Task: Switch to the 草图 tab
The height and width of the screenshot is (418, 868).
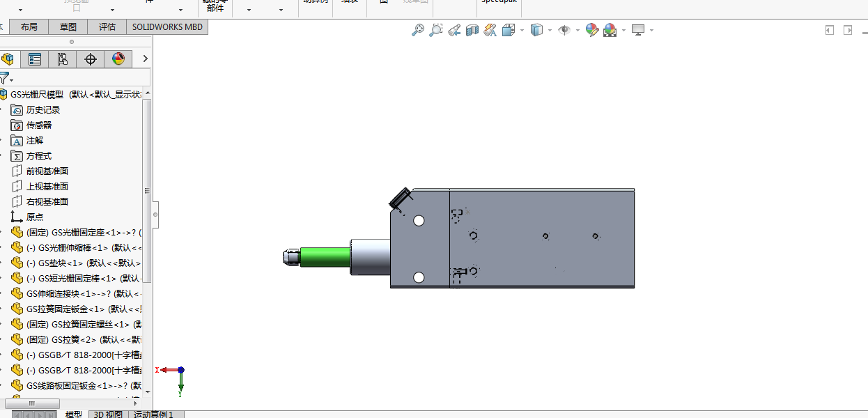Action: [x=68, y=26]
